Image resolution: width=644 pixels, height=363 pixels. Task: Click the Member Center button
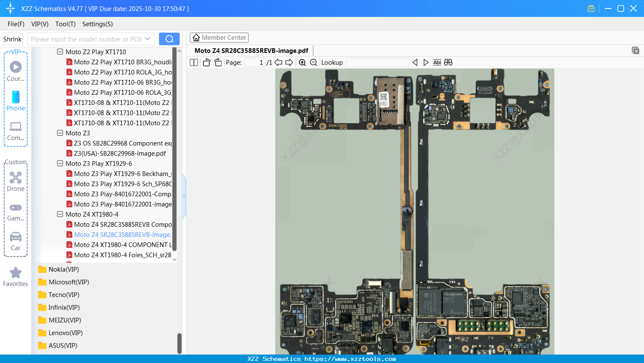point(219,38)
